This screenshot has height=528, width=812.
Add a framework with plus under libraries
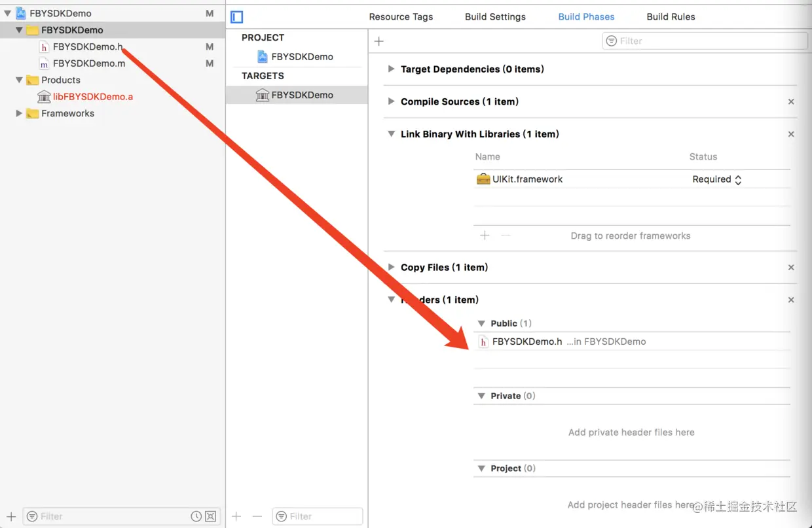[x=485, y=236]
